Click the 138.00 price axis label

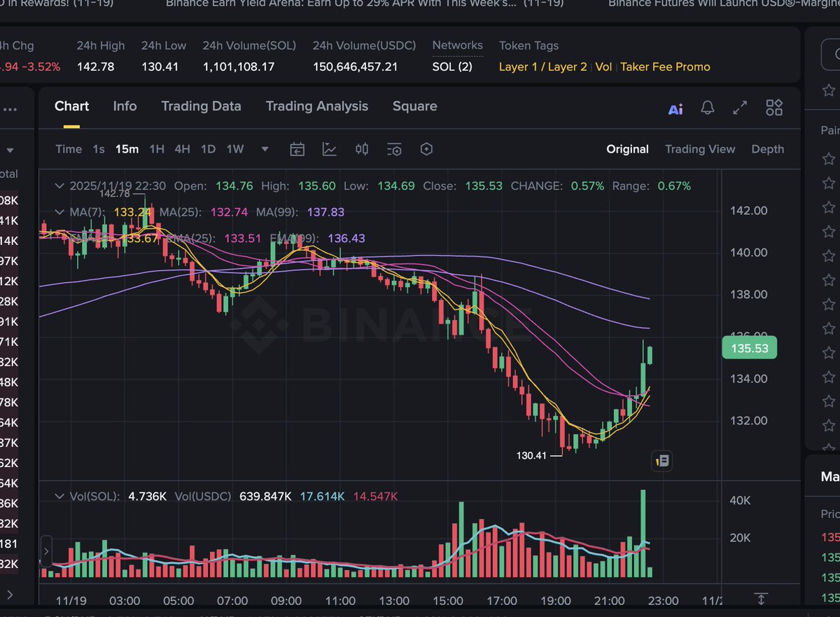coord(750,295)
